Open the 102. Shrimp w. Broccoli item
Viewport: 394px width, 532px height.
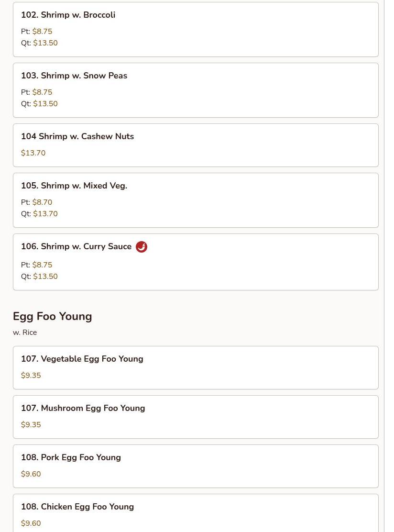click(x=196, y=30)
